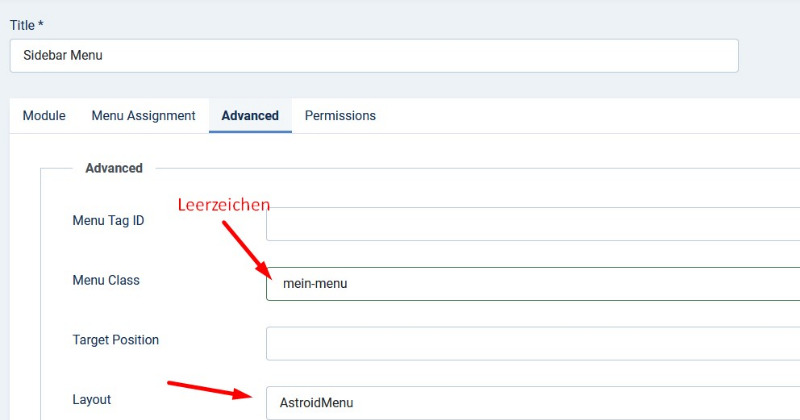Click the Target Position label
The width and height of the screenshot is (800, 420).
click(x=115, y=340)
